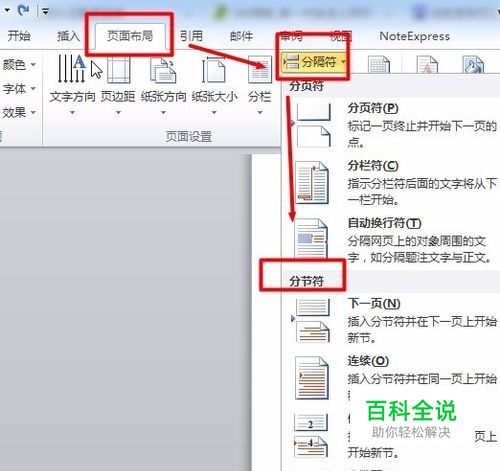
Task: Click the 分栏 columns icon
Action: 260,70
